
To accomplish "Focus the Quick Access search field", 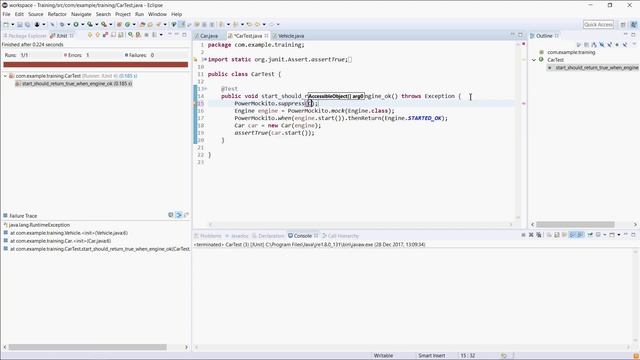I will 598,24.
